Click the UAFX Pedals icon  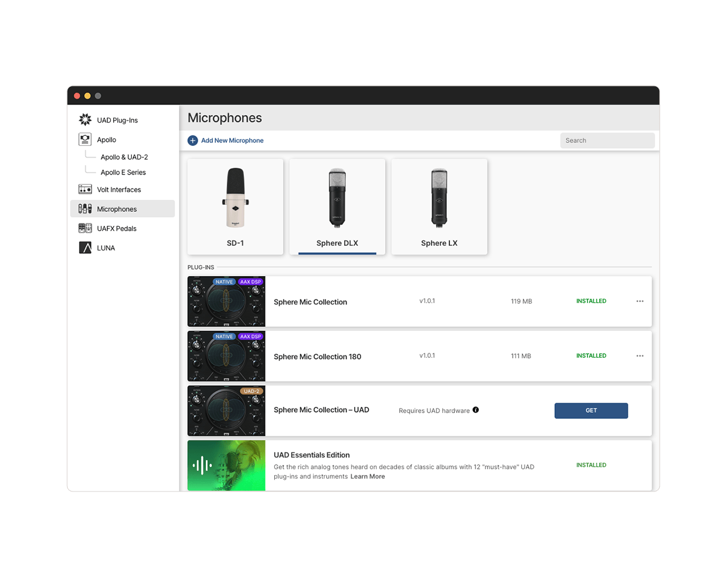(85, 228)
